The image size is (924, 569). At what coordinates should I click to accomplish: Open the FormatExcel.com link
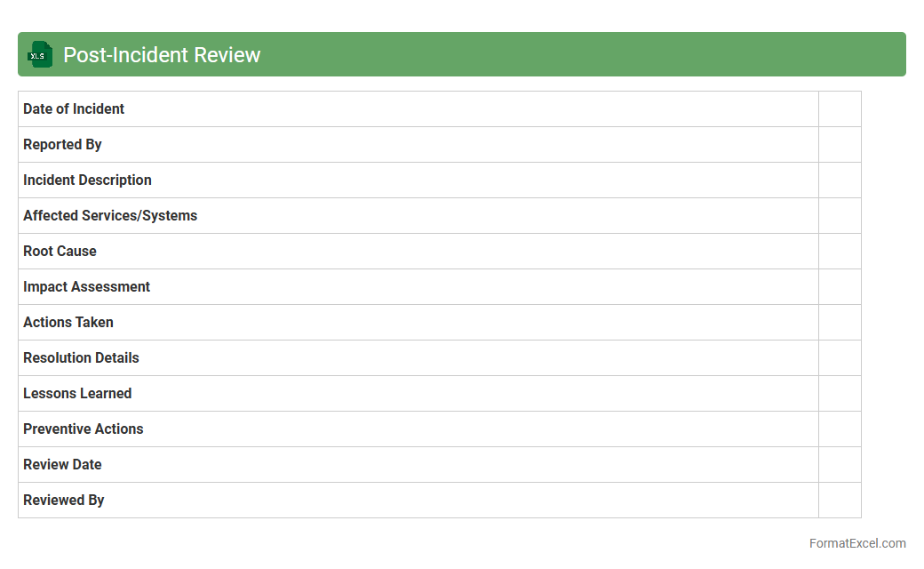856,543
